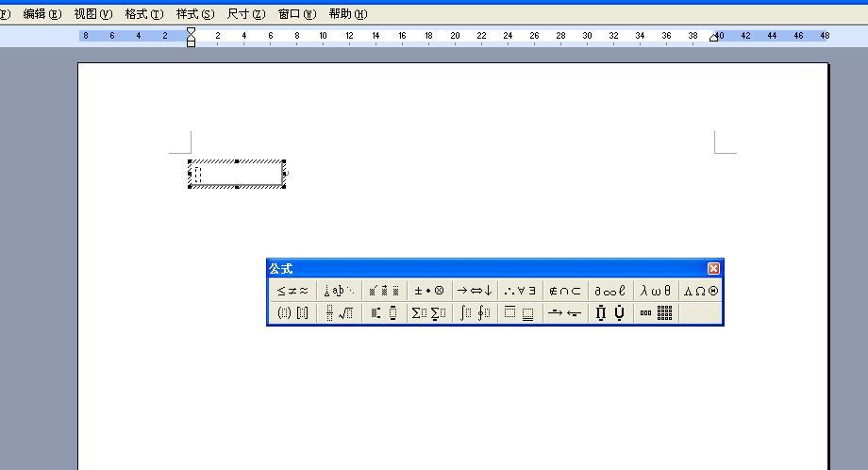Open the 格式(T) menu

point(144,14)
